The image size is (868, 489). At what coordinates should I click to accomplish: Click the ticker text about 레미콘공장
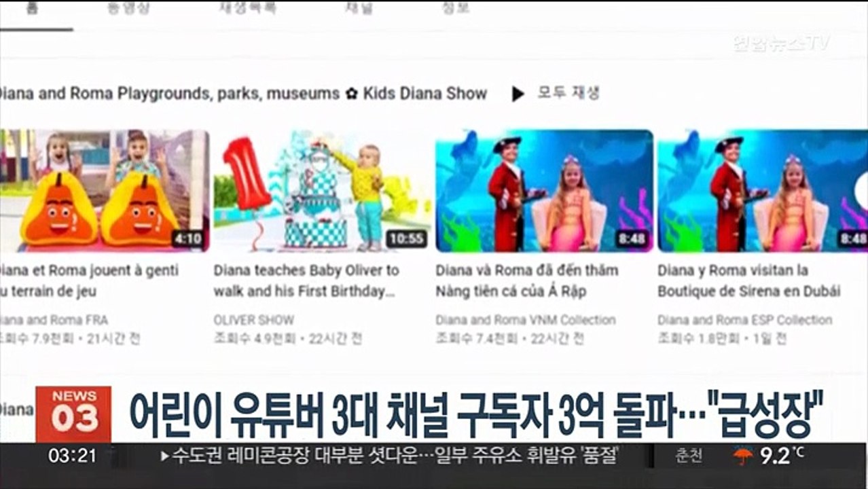tap(391, 456)
